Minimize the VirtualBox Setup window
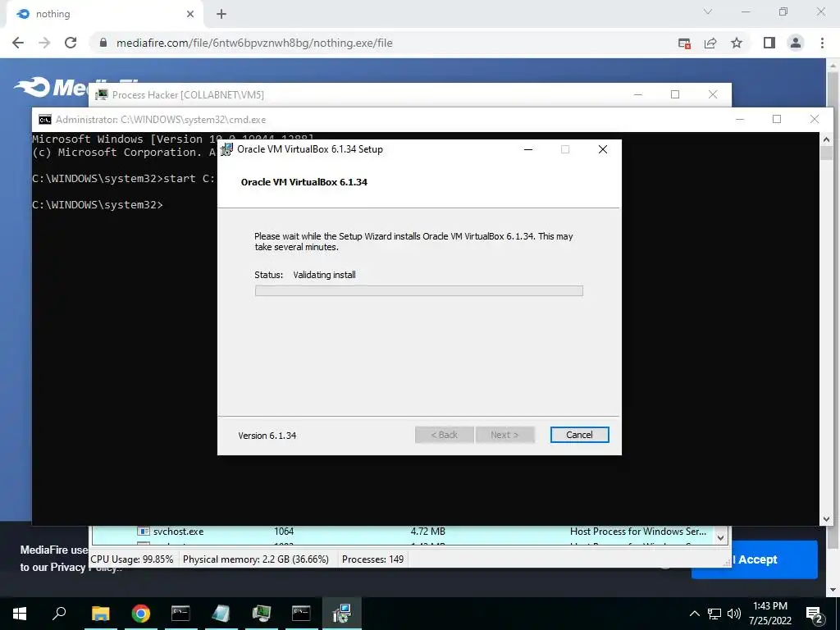The image size is (840, 630). pyautogui.click(x=528, y=149)
